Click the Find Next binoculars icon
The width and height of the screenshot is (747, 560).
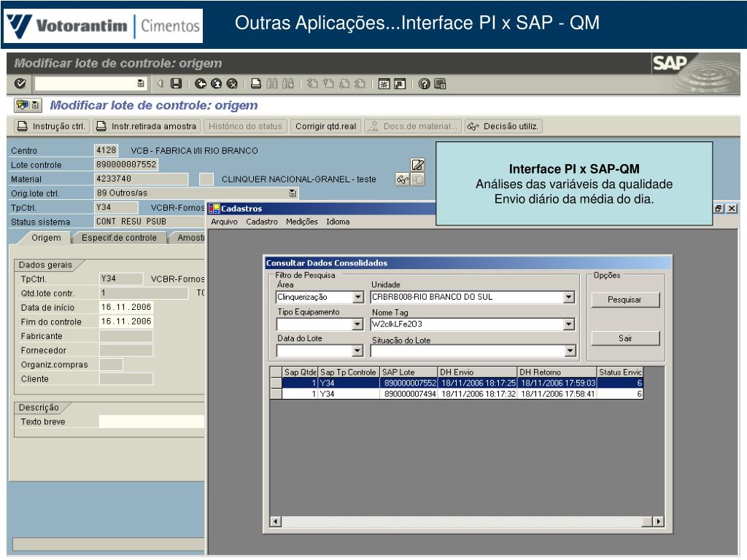(x=287, y=84)
